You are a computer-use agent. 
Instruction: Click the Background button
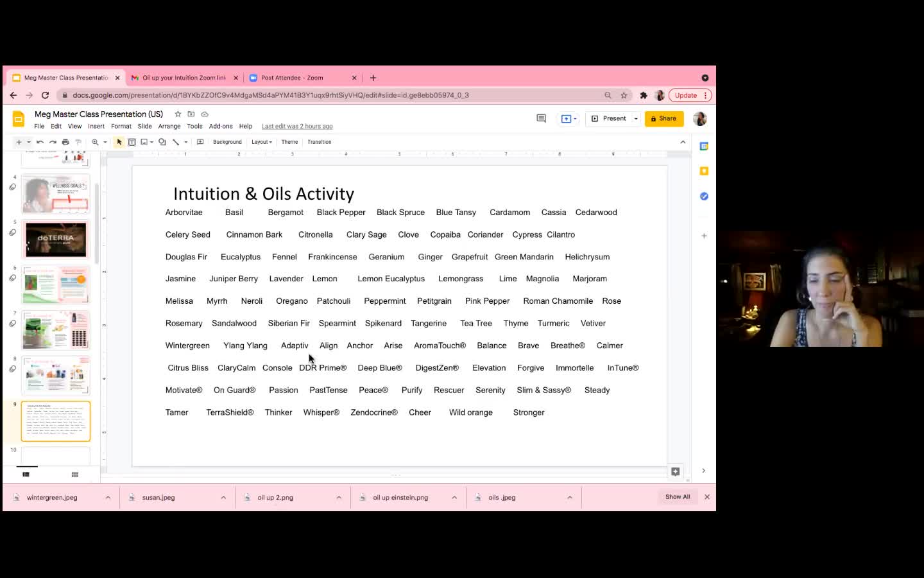tap(227, 142)
